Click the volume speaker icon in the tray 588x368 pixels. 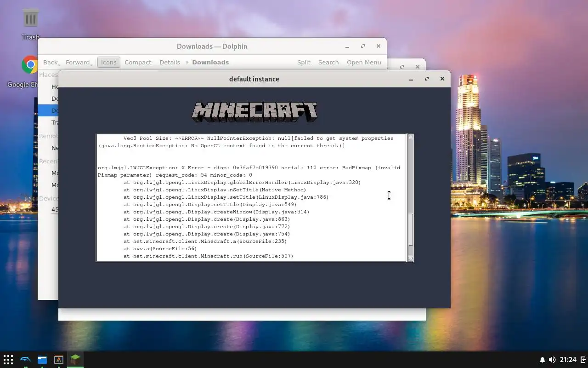click(x=552, y=360)
